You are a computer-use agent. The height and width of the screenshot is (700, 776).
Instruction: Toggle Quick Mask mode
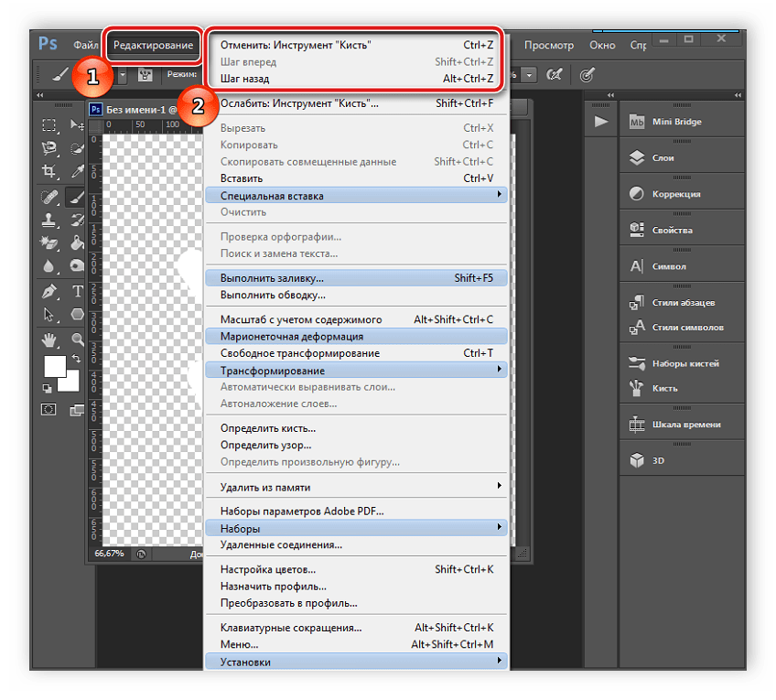[49, 408]
